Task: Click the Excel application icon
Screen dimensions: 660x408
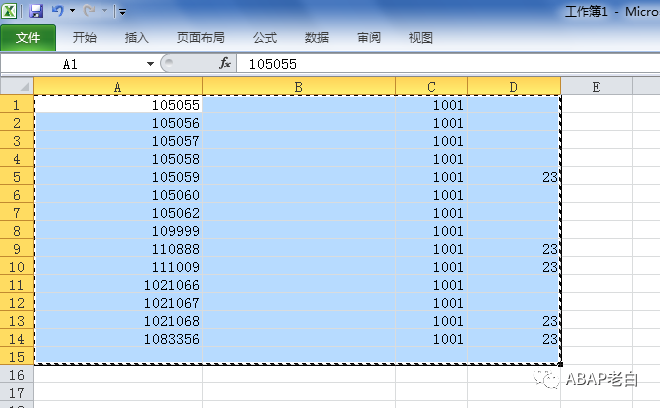Action: tap(9, 11)
